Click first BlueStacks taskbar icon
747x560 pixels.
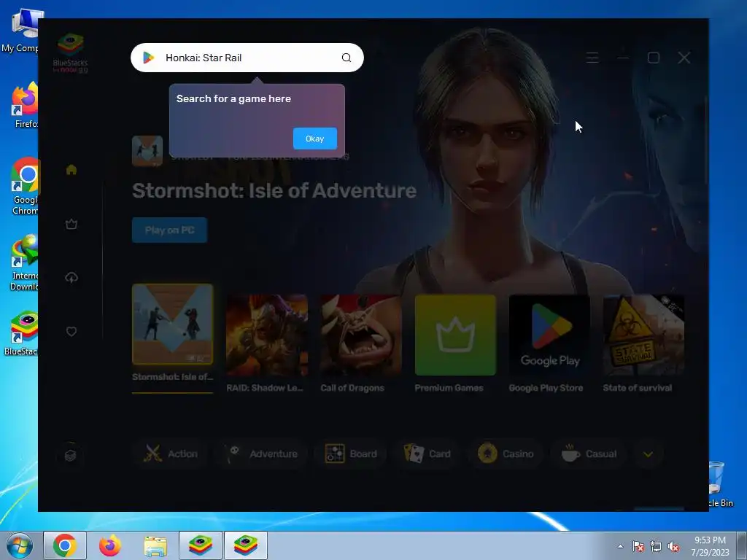[201, 545]
